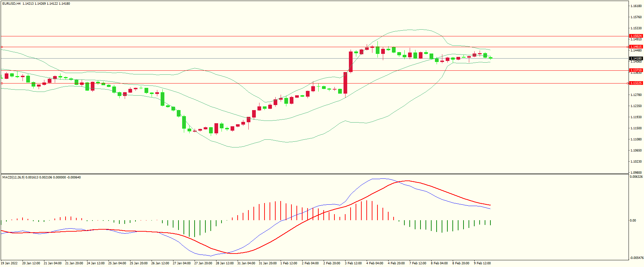Select the left handle of 1.13225 horizontal line
Screen dimensions: 644x267
(x=2, y=83)
